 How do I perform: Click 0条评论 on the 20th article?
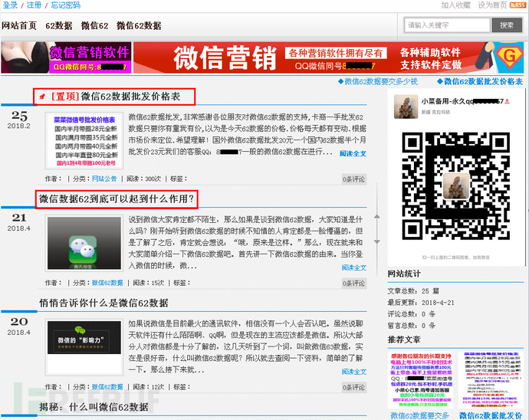tap(353, 388)
